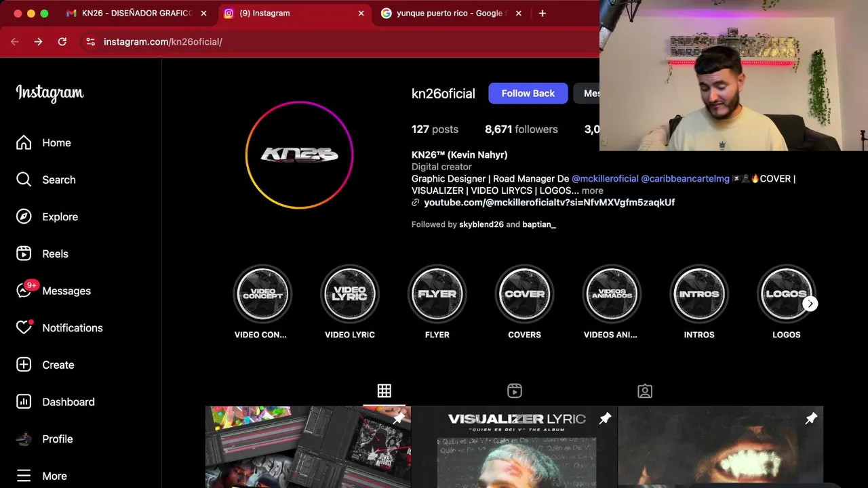The height and width of the screenshot is (488, 868).
Task: Open the VIDEOS ANIMADOS story highlight
Action: [612, 294]
